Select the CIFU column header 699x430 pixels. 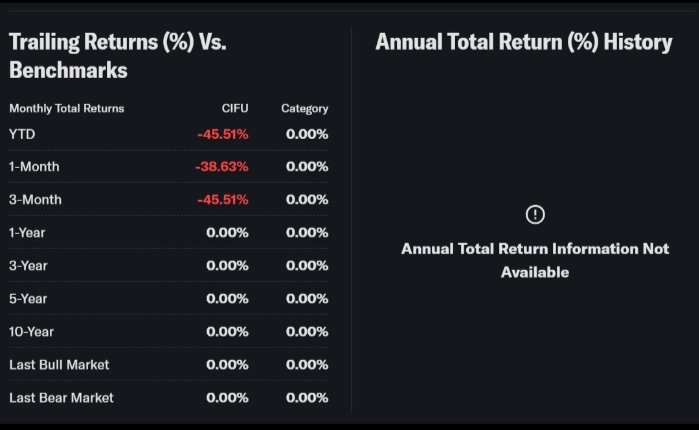[235, 108]
